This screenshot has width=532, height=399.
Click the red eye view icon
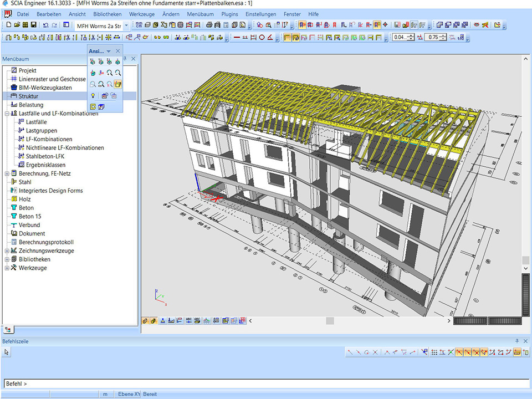click(x=477, y=25)
